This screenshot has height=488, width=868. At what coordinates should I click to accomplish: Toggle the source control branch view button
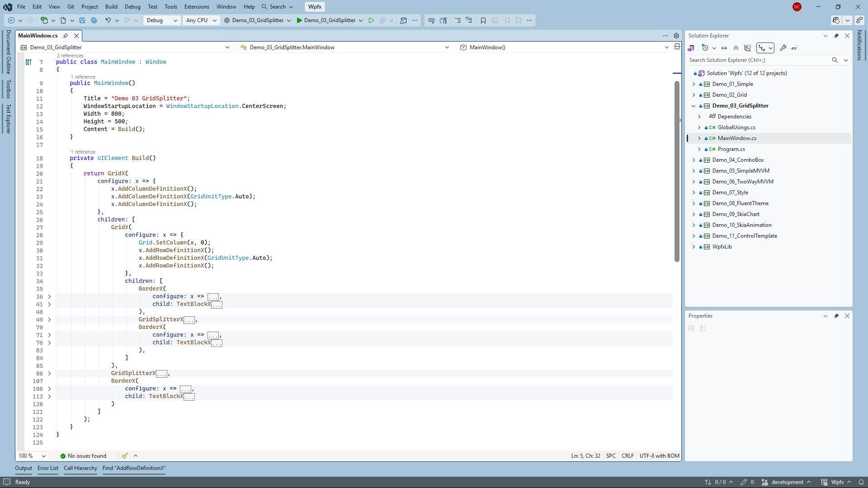(x=762, y=48)
